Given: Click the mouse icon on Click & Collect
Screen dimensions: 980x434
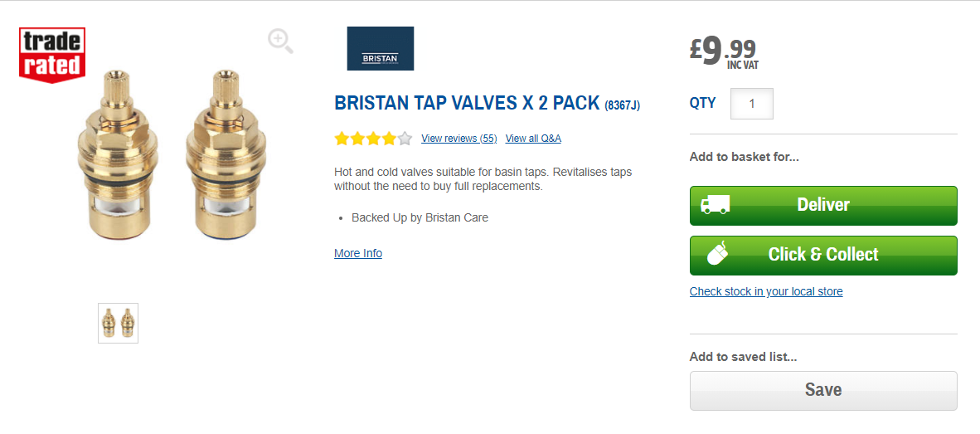Looking at the screenshot, I should 718,254.
